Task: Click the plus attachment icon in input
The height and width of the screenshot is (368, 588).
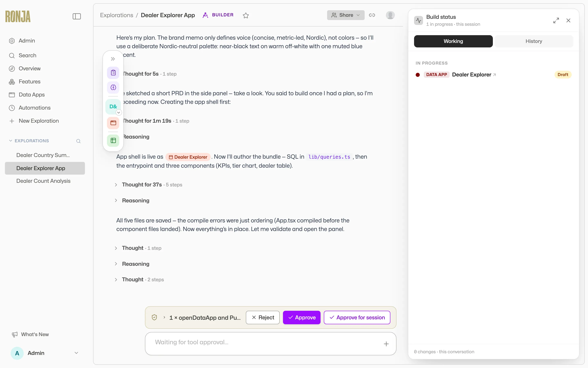Action: 386,344
